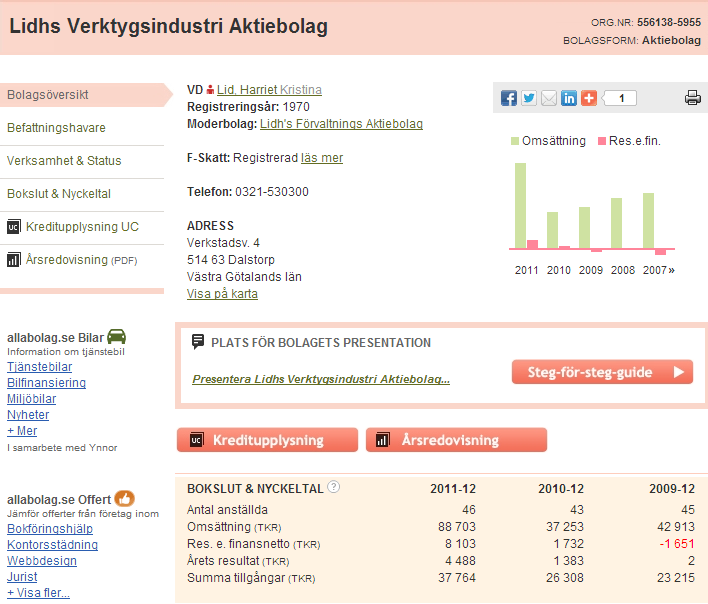Share page via email envelope icon

click(549, 98)
